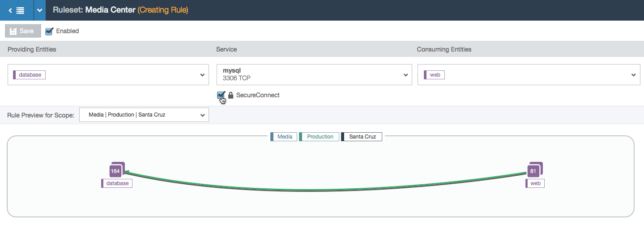Click the 81 web workloads group icon
Viewport: 644px width, 234px height.
535,169
